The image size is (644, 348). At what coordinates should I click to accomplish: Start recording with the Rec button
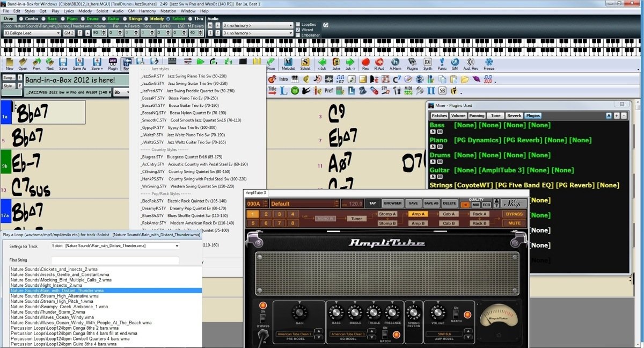tap(365, 64)
